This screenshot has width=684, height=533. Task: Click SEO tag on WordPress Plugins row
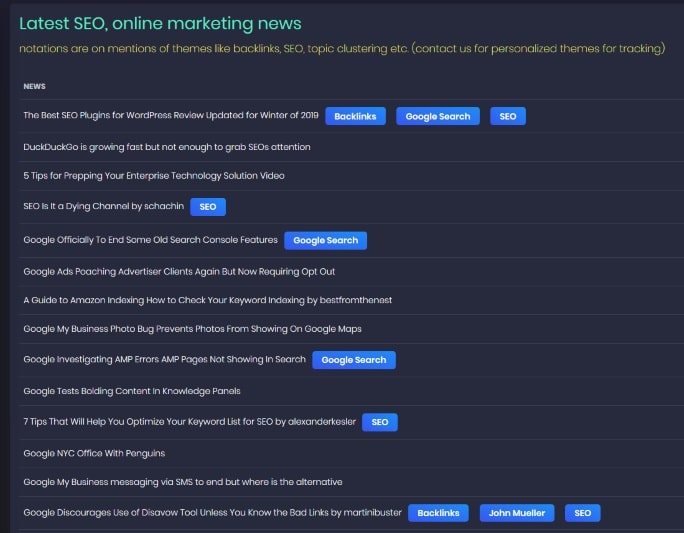pyautogui.click(x=508, y=116)
